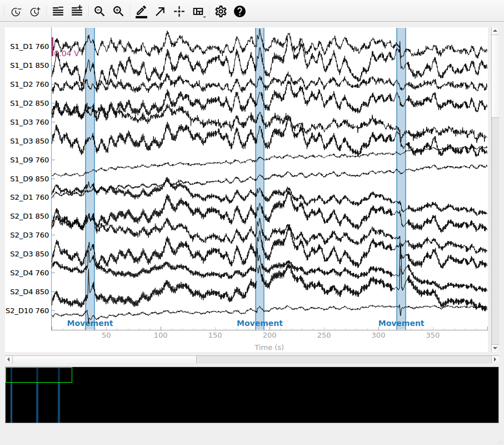Click the decrease time duration clock icon
This screenshot has height=445, width=504.
tap(16, 11)
